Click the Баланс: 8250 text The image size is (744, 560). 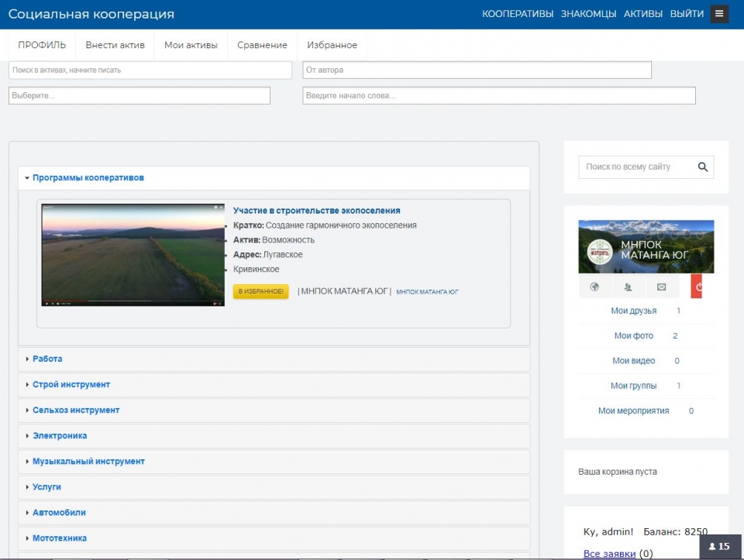tap(675, 532)
